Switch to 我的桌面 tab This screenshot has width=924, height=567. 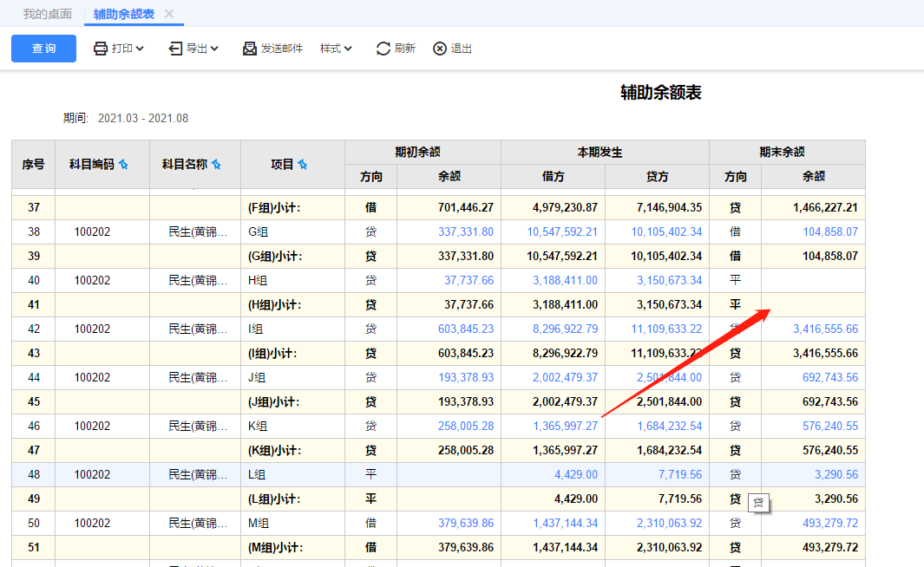pyautogui.click(x=47, y=14)
